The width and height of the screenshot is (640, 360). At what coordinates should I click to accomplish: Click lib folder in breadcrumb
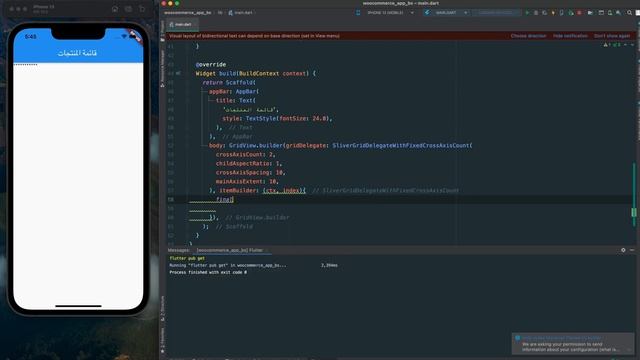[x=220, y=13]
